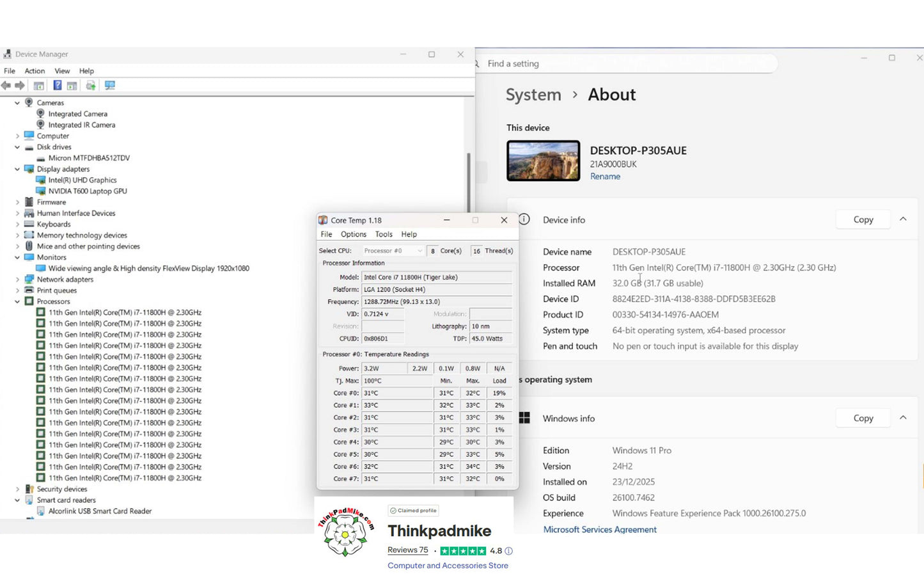Click the Device info circle icon
The width and height of the screenshot is (924, 581).
pyautogui.click(x=524, y=219)
